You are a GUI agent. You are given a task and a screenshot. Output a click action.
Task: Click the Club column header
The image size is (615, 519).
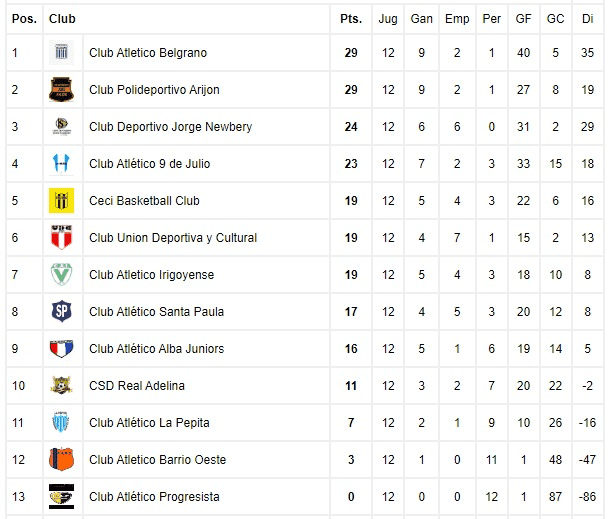62,19
